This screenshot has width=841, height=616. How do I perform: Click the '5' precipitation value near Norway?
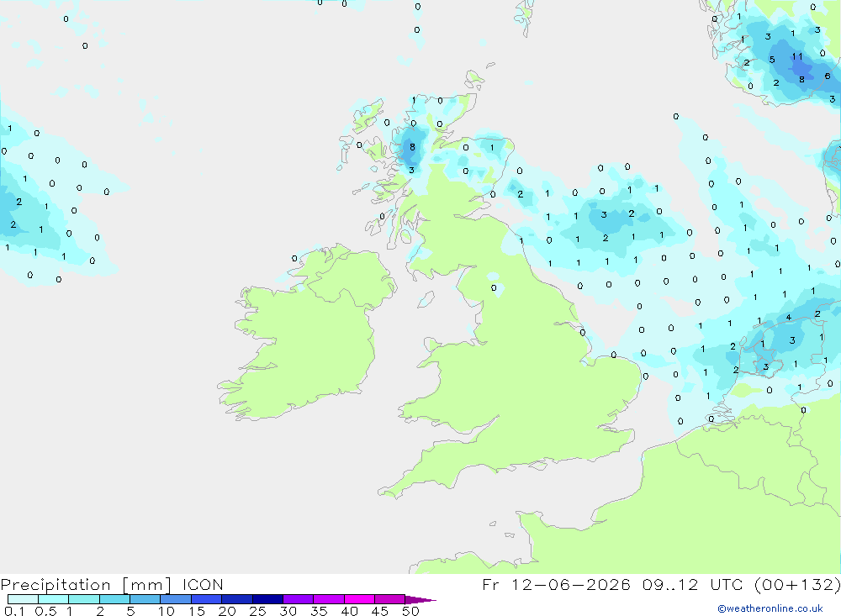[772, 60]
